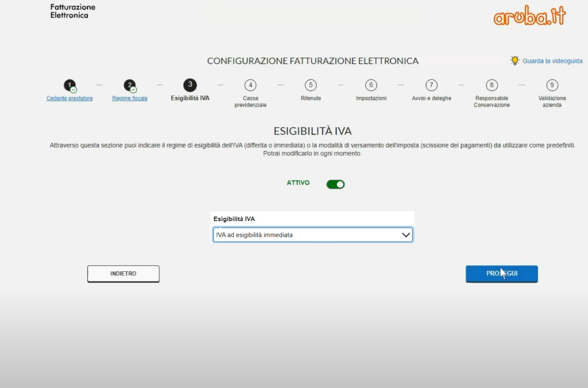Disable the ATTIVO toggle switch

pos(336,184)
